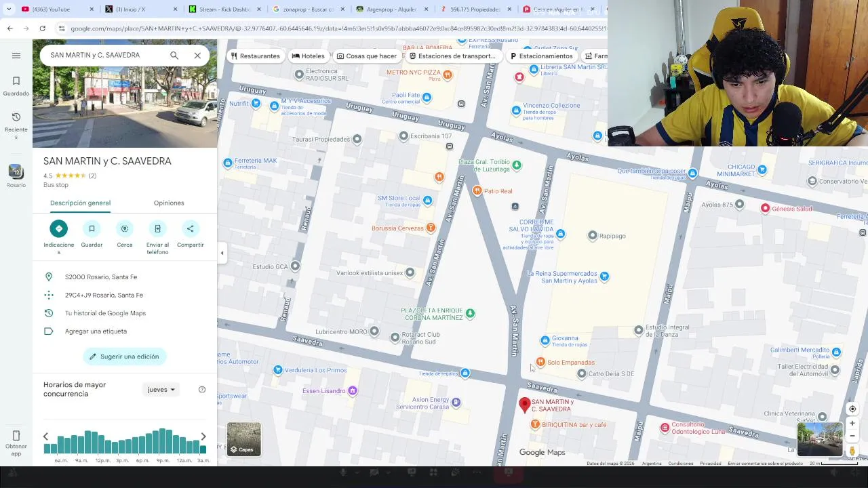Click the Street View pegman icon
The height and width of the screenshot is (488, 868).
pos(852,451)
